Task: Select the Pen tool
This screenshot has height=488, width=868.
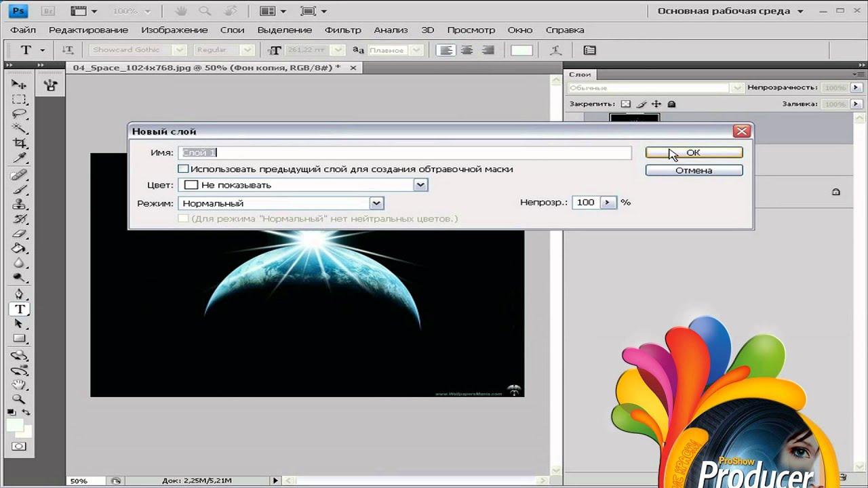Action: 19,294
